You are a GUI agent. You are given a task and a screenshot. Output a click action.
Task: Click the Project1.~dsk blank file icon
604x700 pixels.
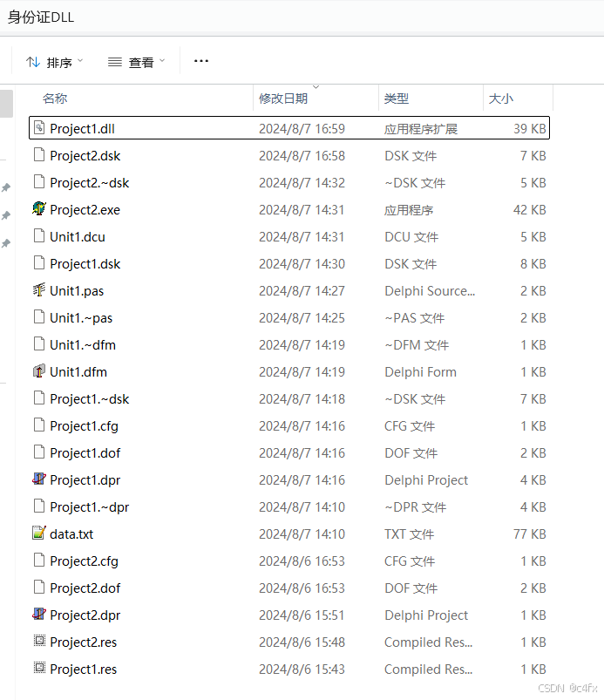[x=39, y=398]
